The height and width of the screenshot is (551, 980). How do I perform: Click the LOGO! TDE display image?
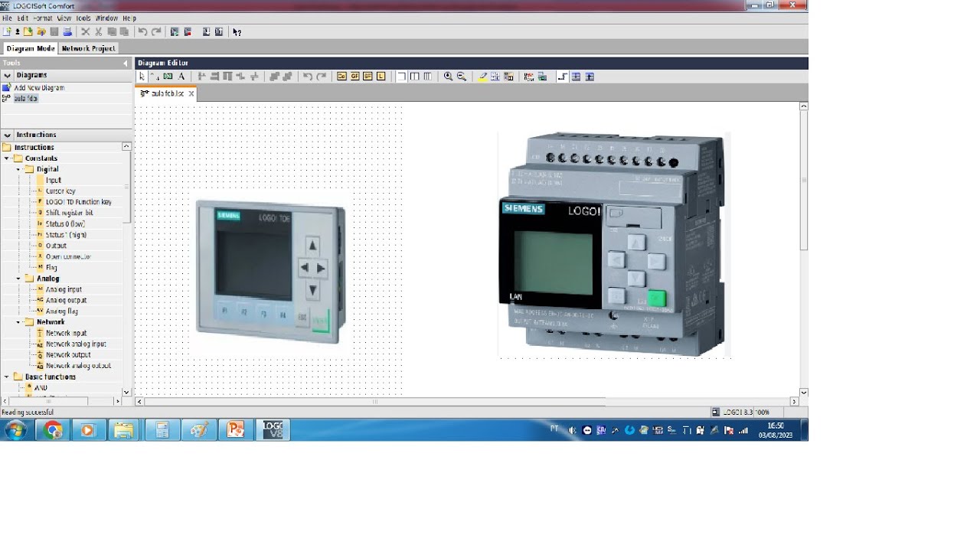tap(271, 272)
